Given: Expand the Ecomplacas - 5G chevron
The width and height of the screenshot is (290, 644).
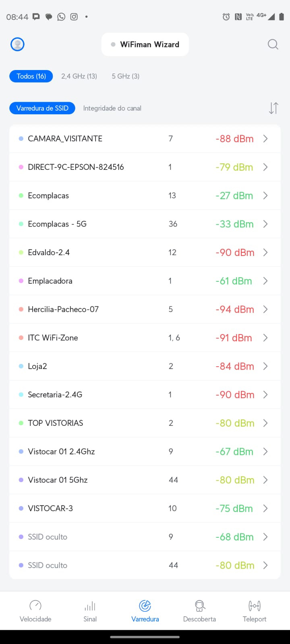Looking at the screenshot, I should tap(265, 224).
